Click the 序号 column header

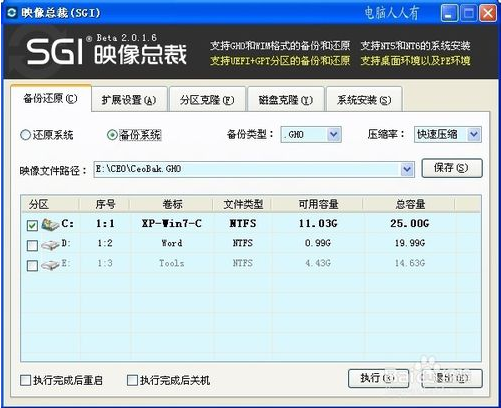[x=105, y=204]
